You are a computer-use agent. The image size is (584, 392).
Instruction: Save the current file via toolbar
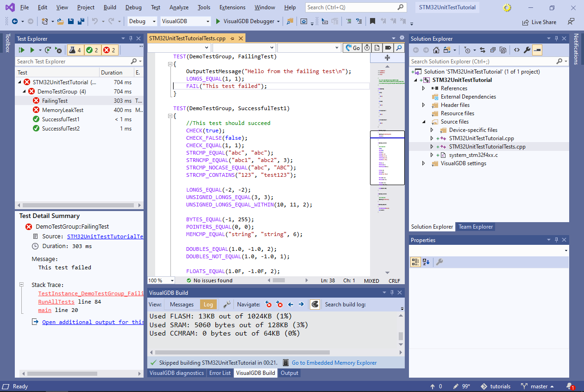(x=71, y=21)
